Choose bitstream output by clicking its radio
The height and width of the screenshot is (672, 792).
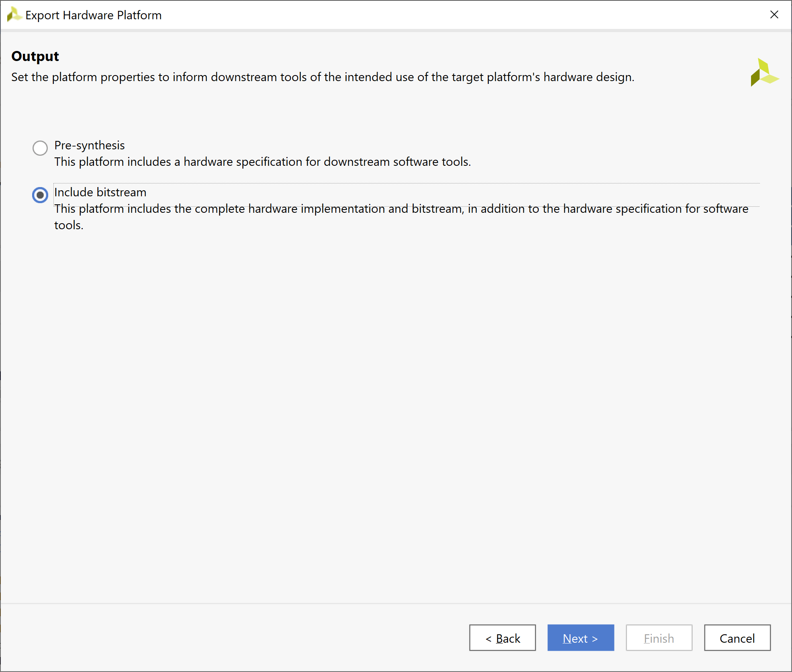click(40, 195)
